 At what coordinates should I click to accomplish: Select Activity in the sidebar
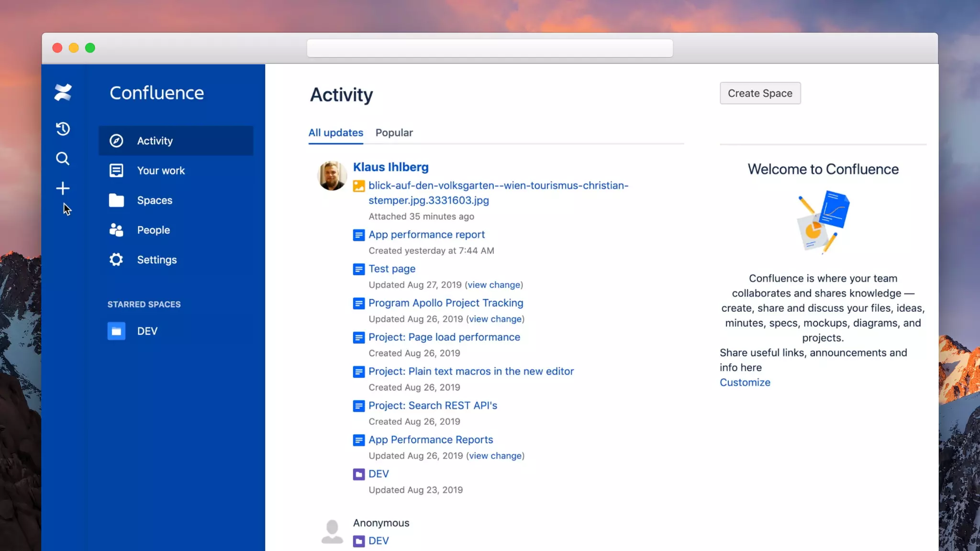click(x=155, y=141)
